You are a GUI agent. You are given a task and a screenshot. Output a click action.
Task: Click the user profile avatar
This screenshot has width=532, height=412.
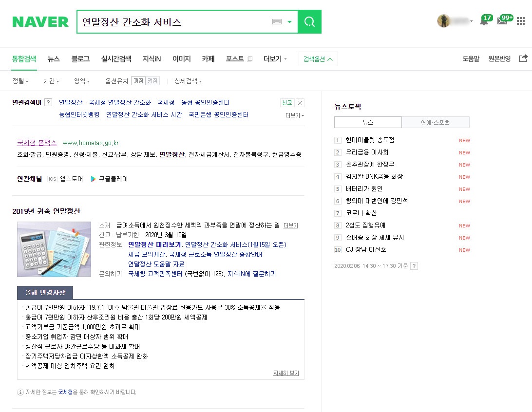point(443,21)
